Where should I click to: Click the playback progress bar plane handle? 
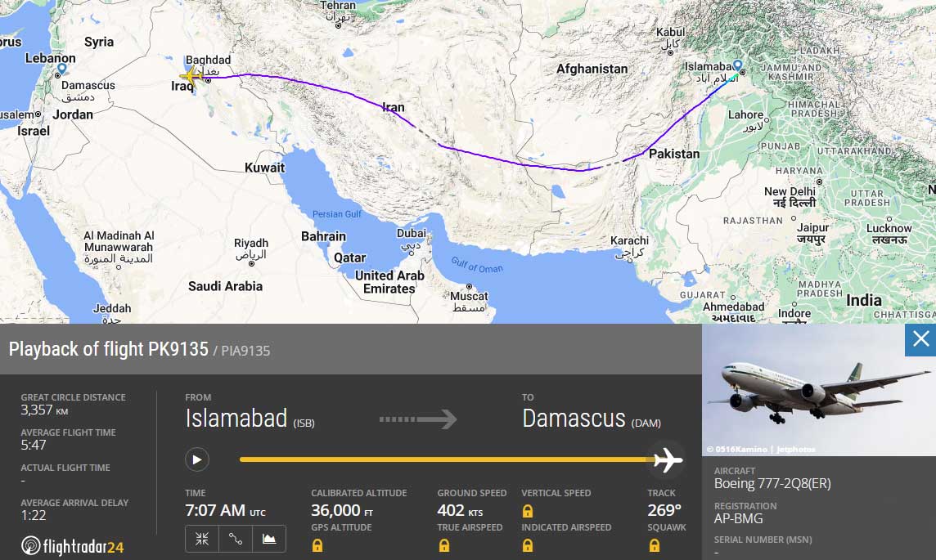(668, 459)
